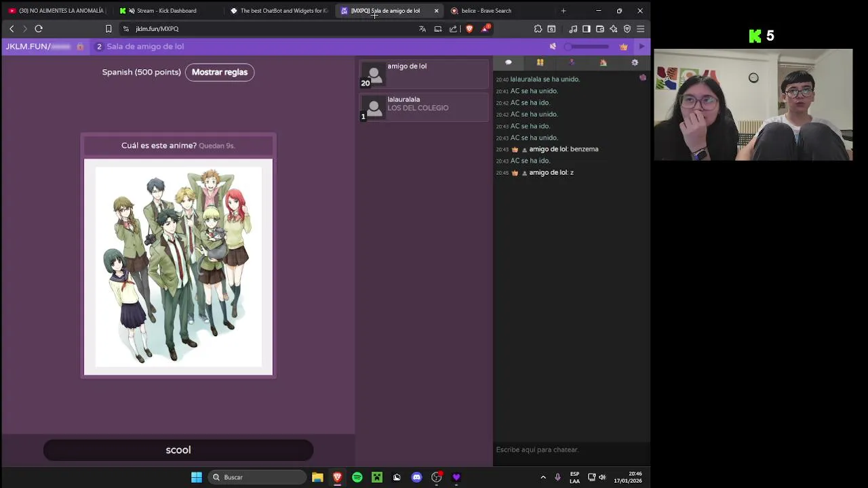Adjust the purple volume slider

point(587,46)
